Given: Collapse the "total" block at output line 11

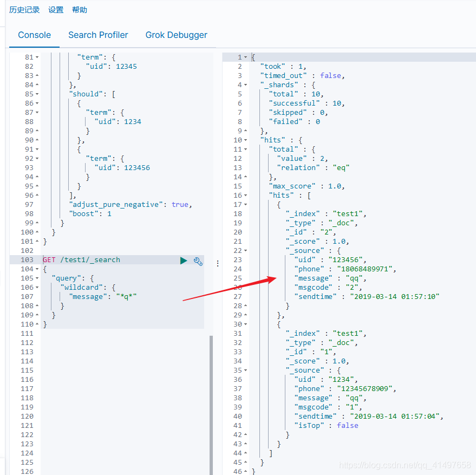Looking at the screenshot, I should pos(246,149).
